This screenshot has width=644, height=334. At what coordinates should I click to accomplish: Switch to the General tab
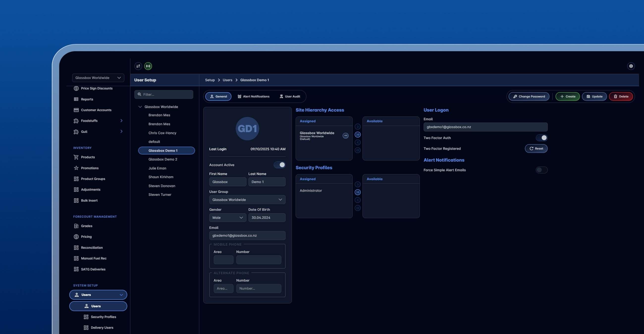(218, 96)
